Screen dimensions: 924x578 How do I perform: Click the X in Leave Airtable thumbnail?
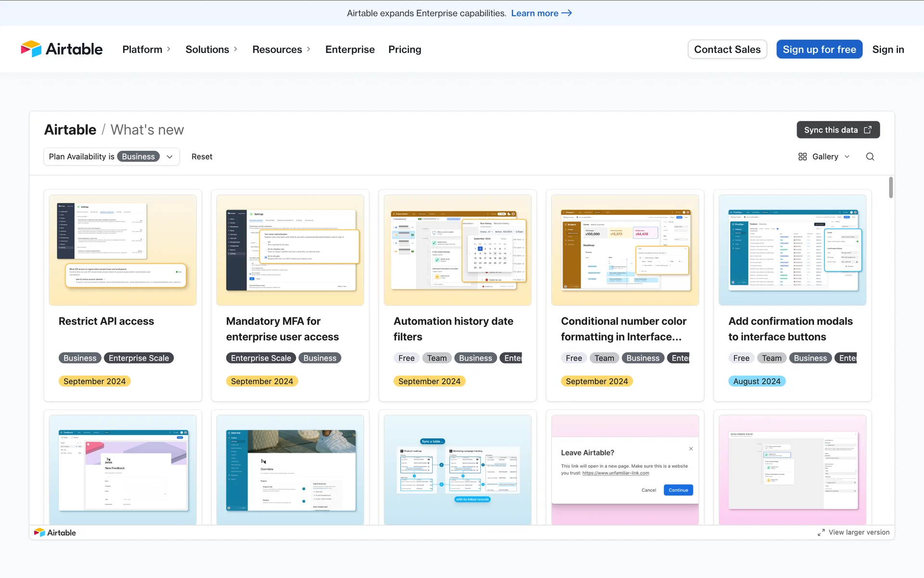pyautogui.click(x=691, y=448)
